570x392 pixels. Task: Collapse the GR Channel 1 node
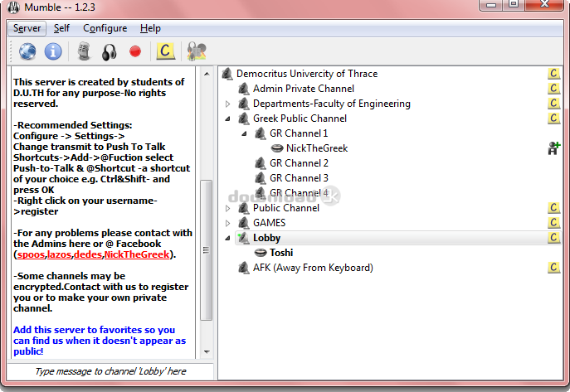pyautogui.click(x=245, y=134)
